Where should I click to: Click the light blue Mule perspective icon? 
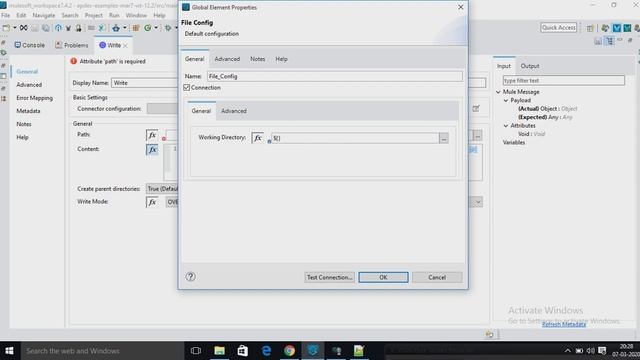(x=617, y=28)
